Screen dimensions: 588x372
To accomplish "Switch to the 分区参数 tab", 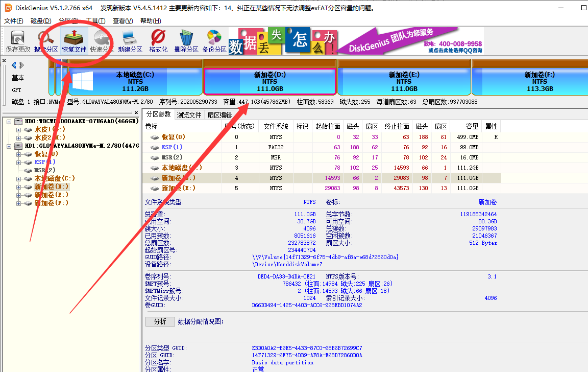I will pyautogui.click(x=158, y=114).
